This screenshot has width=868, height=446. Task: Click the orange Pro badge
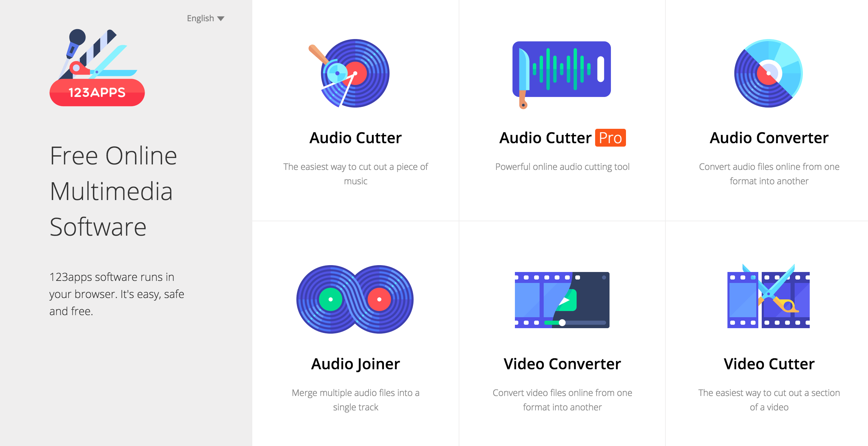coord(610,138)
